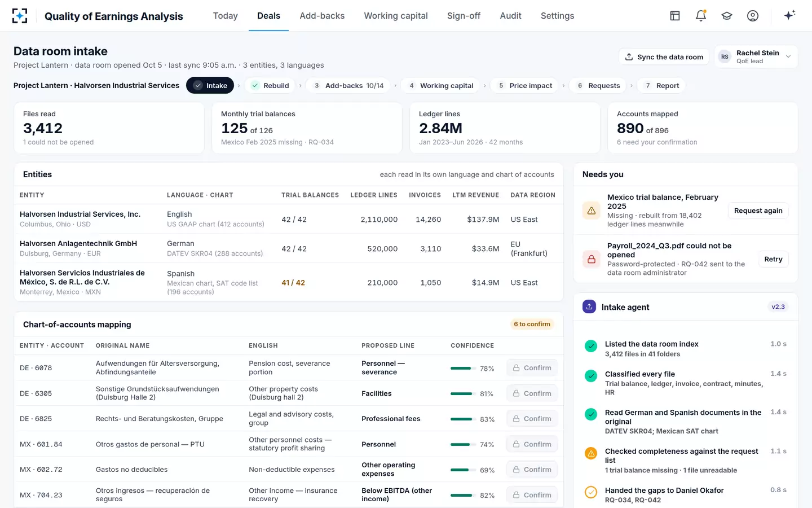Image resolution: width=812 pixels, height=508 pixels.
Task: Confirm mapping for MX · 601.84
Action: (532, 444)
